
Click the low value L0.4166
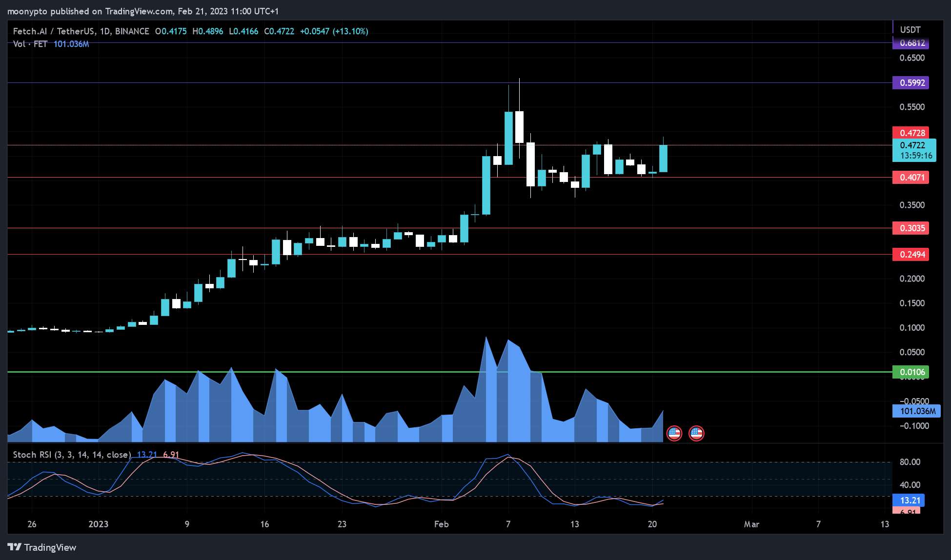click(x=243, y=31)
